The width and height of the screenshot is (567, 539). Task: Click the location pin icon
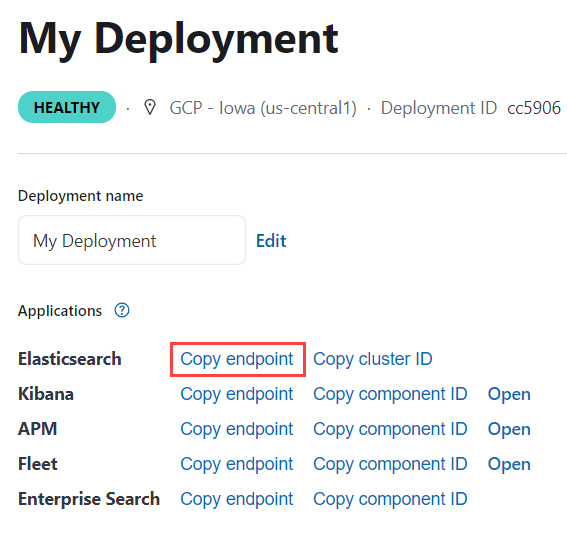pyautogui.click(x=150, y=107)
